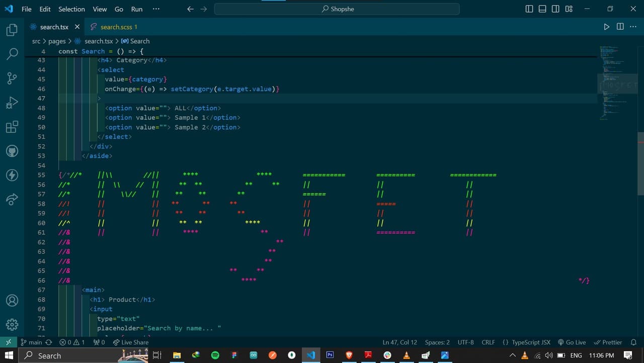Open the TypeScript JSX language mode selector
Screen dimensions: 644x363
(526, 342)
